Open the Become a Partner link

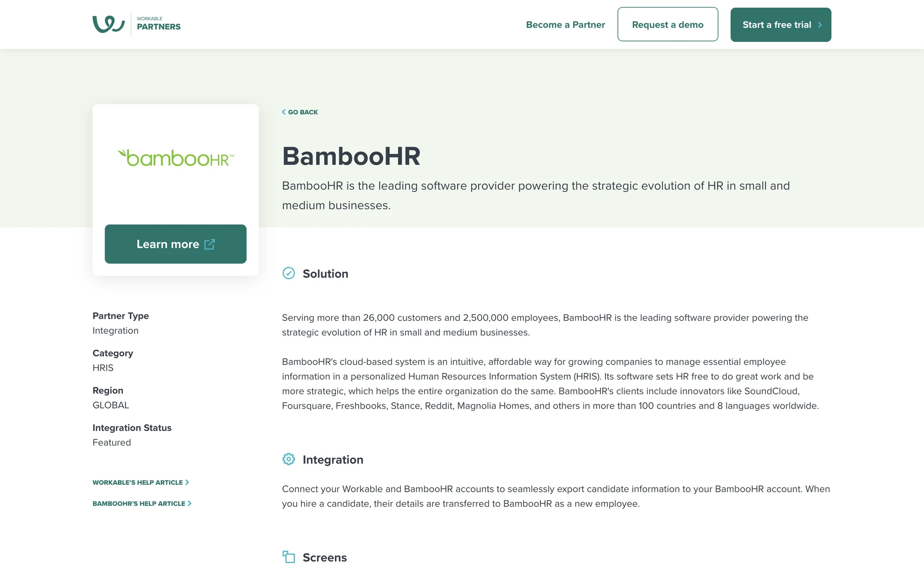pos(565,25)
